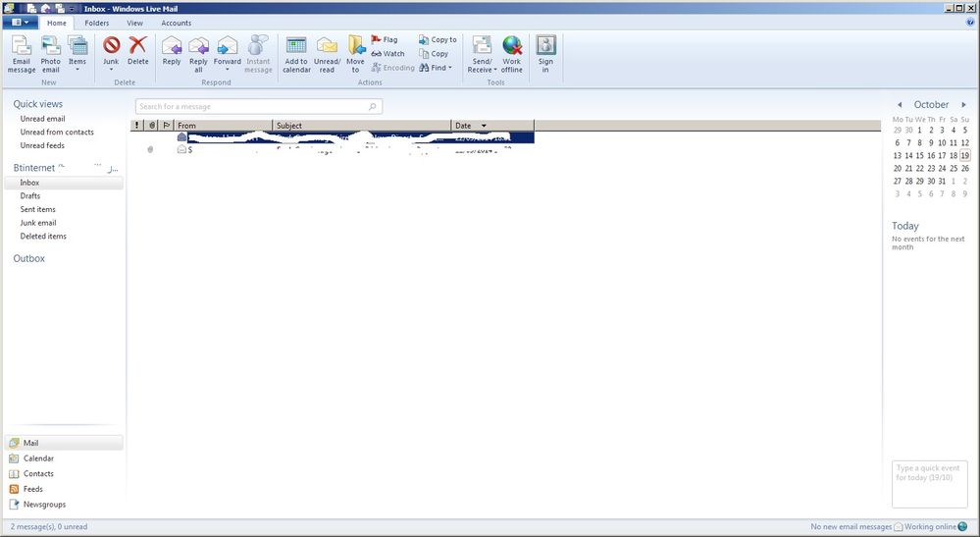Switch to the Folders tab

pyautogui.click(x=97, y=24)
